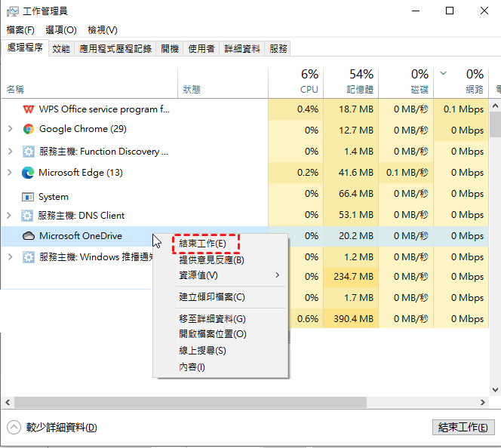Image resolution: width=501 pixels, height=448 pixels.
Task: Click the column dropdown chevron beside 網路
Action: [x=443, y=73]
